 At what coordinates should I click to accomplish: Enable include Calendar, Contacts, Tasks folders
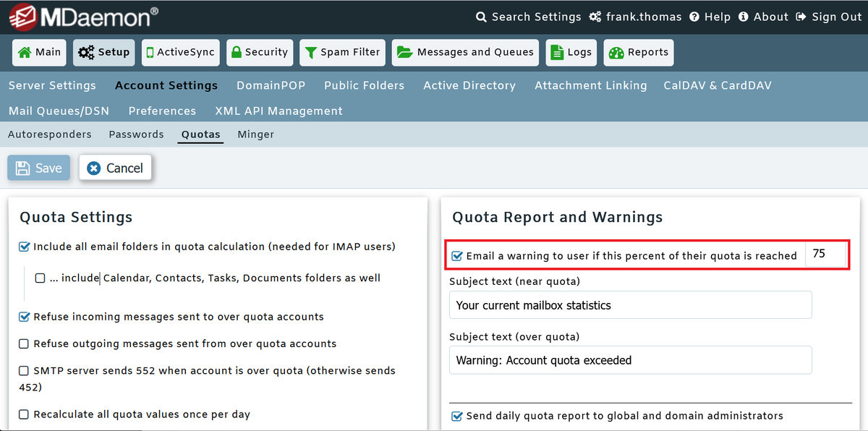pyautogui.click(x=40, y=278)
